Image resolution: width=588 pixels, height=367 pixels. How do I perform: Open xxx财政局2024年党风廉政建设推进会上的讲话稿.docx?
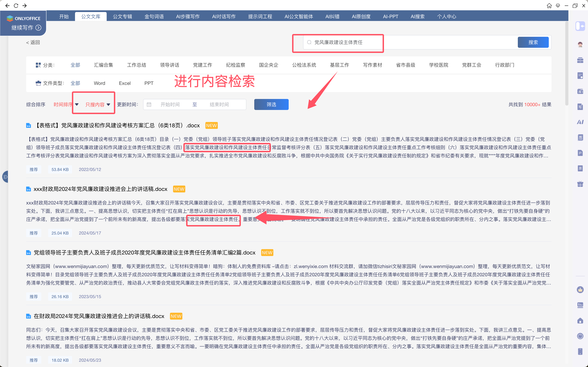[100, 189]
